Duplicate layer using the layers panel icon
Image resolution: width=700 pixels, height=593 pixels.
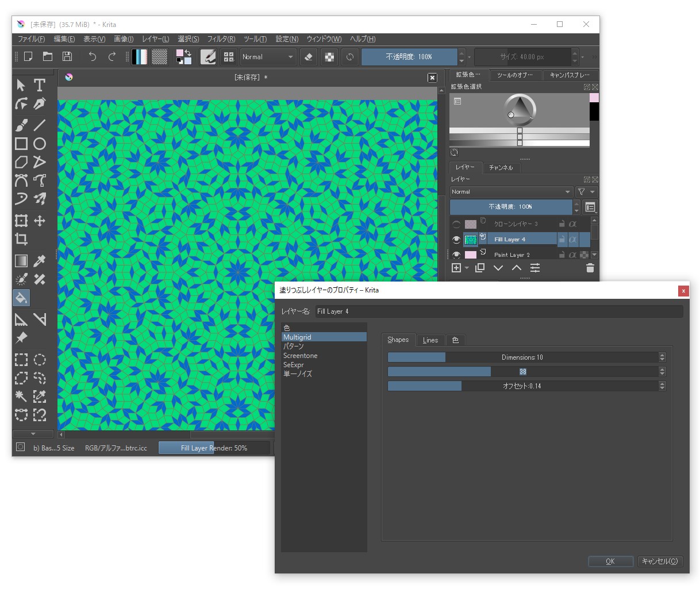tap(480, 268)
